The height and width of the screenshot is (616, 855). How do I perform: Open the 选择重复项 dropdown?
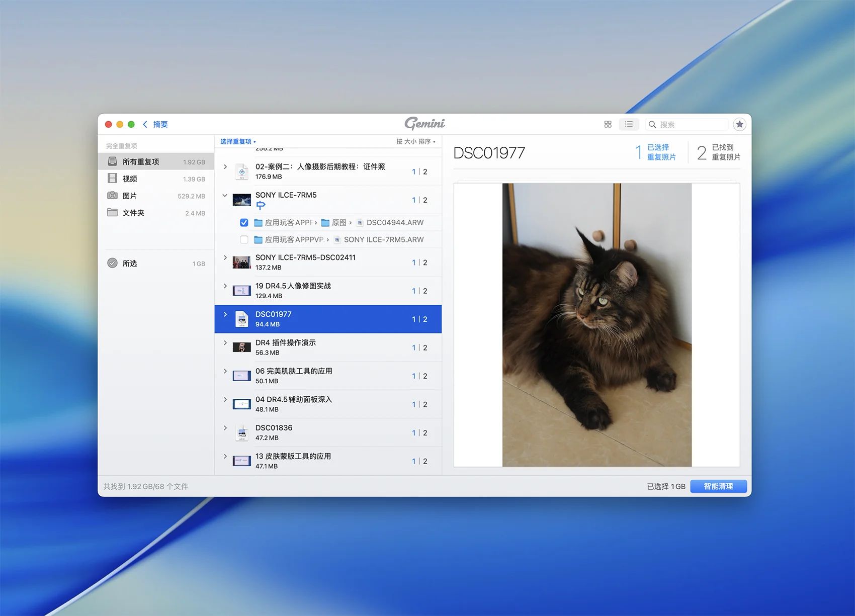point(238,142)
